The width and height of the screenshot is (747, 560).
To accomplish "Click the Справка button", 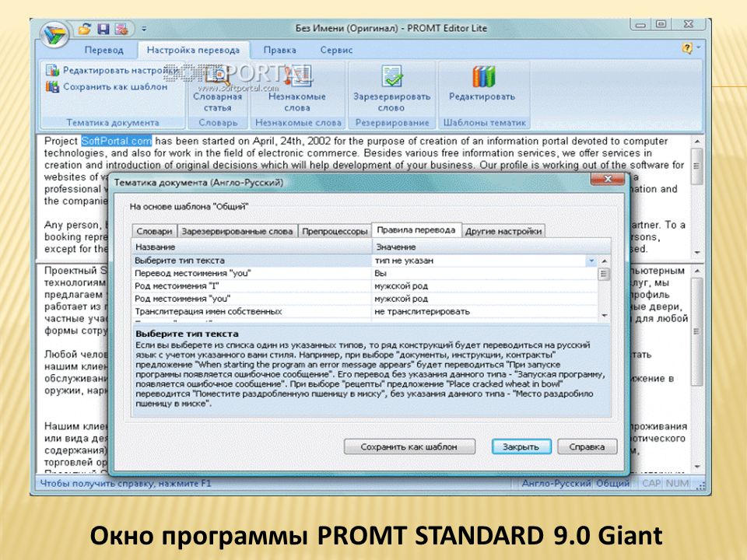I will point(587,446).
